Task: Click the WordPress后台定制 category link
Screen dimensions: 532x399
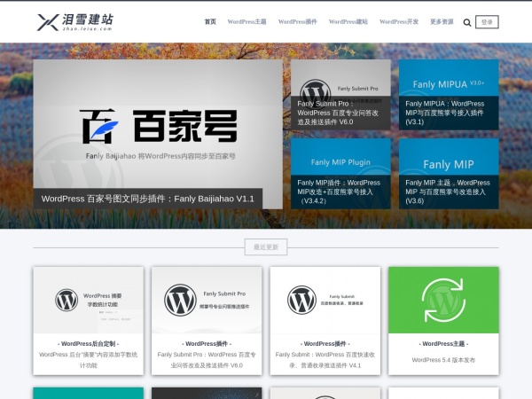Action: click(x=88, y=344)
